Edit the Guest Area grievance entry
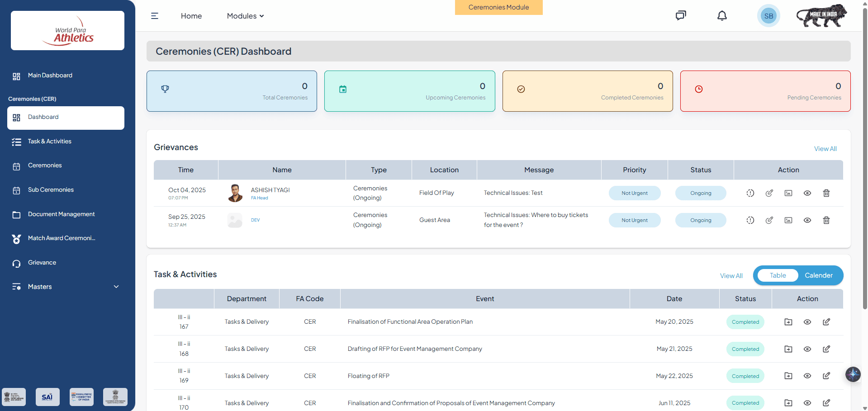The width and height of the screenshot is (868, 411). coord(769,220)
